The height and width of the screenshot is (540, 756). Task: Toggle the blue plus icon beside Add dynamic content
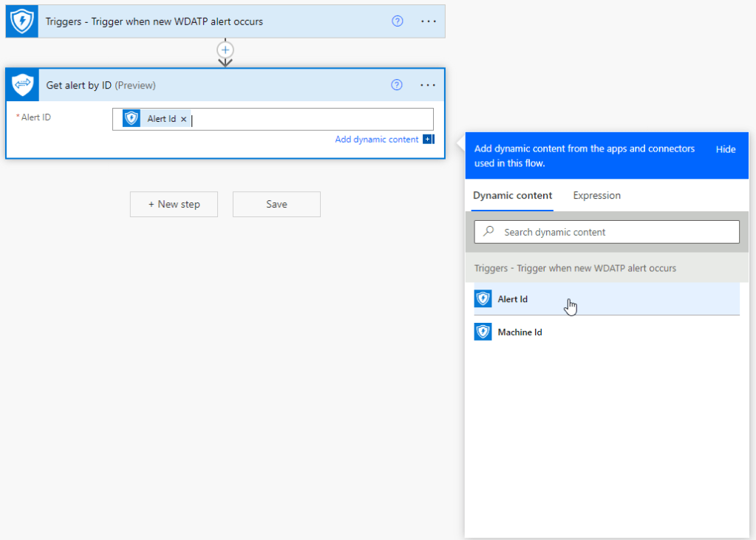pyautogui.click(x=428, y=140)
